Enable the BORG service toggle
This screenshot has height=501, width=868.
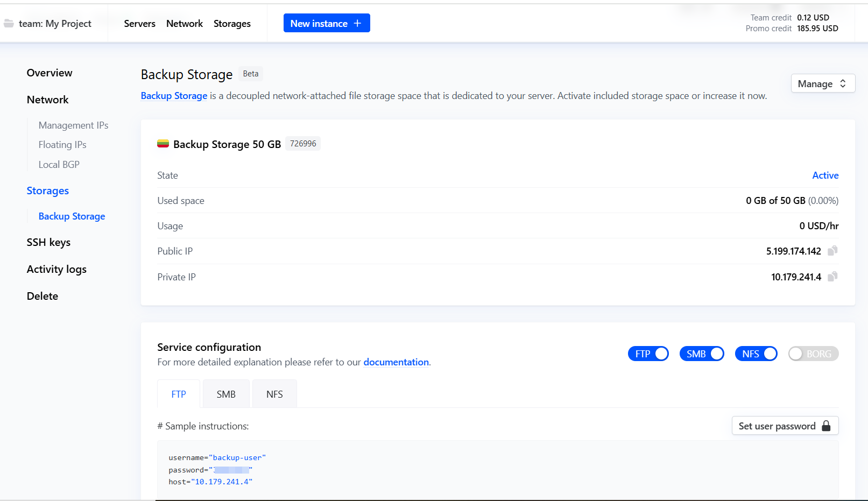pyautogui.click(x=813, y=354)
